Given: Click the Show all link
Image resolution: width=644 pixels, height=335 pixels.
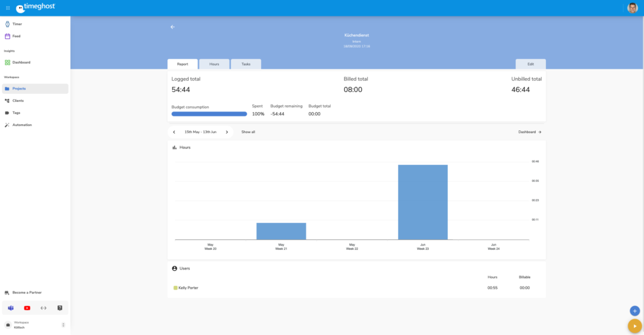Looking at the screenshot, I should (x=248, y=132).
